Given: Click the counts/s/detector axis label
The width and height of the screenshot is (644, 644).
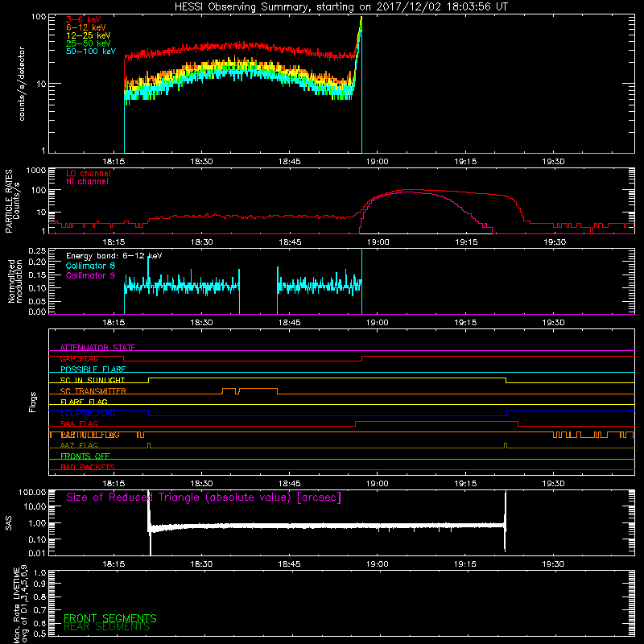Looking at the screenshot, I should pyautogui.click(x=22, y=84).
